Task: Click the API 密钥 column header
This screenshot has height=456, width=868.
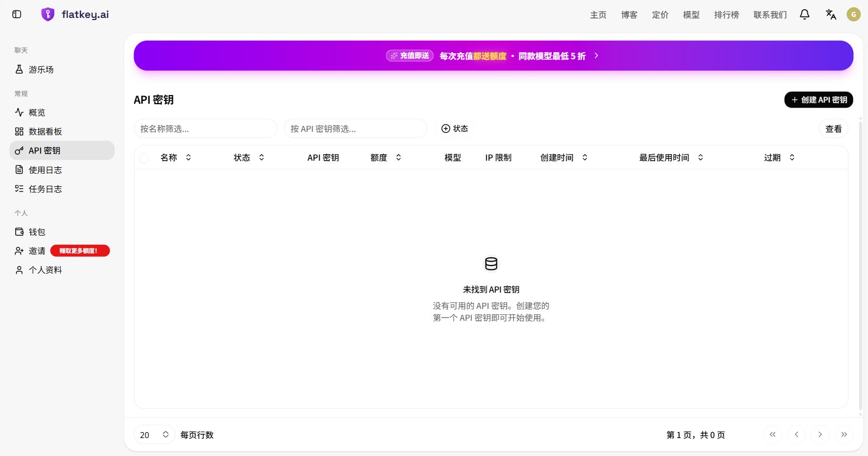Action: (323, 157)
